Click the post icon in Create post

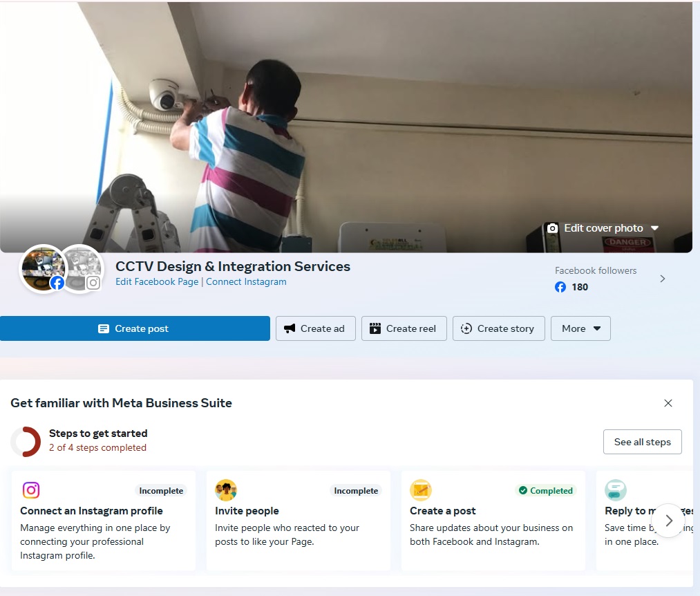104,329
